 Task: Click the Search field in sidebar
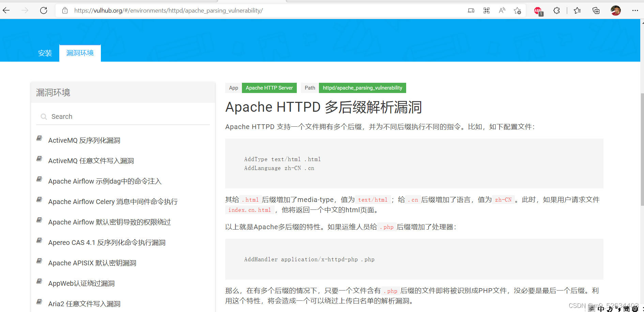123,116
